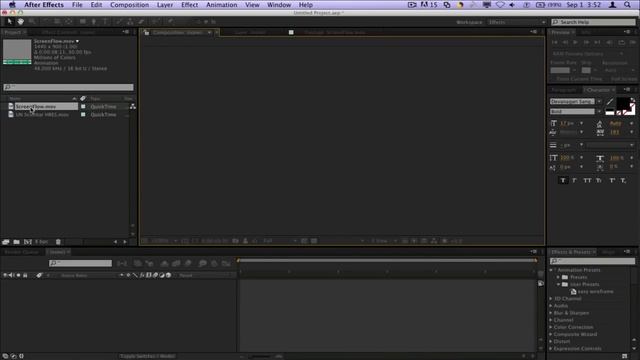Screen dimensions: 640x360
Task: Switch to the Paragraph tab
Action: tap(564, 90)
